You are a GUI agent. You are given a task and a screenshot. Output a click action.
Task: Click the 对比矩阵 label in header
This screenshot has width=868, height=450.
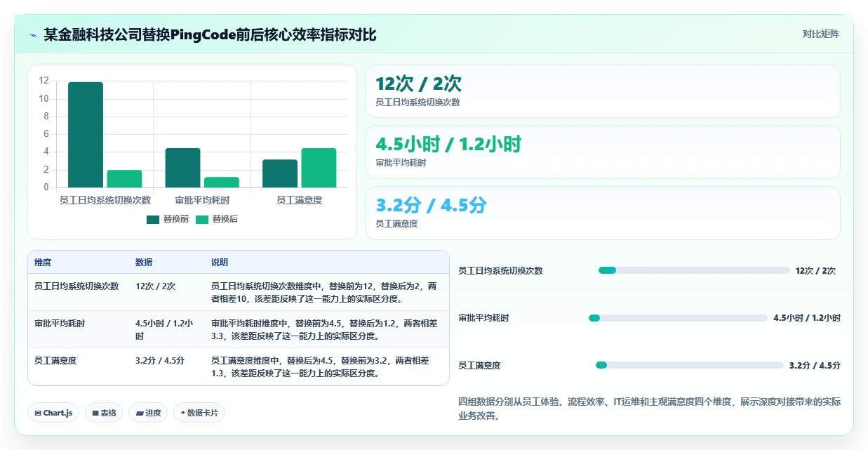820,34
